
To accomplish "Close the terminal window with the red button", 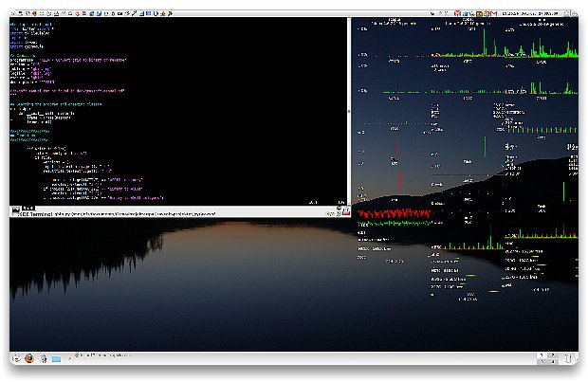I will 346,212.
